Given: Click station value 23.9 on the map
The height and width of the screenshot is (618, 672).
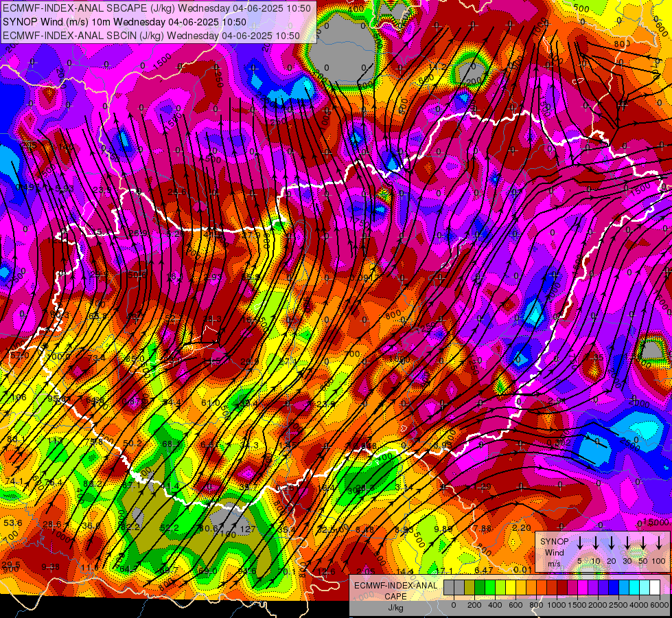Looking at the screenshot, I should click(102, 190).
